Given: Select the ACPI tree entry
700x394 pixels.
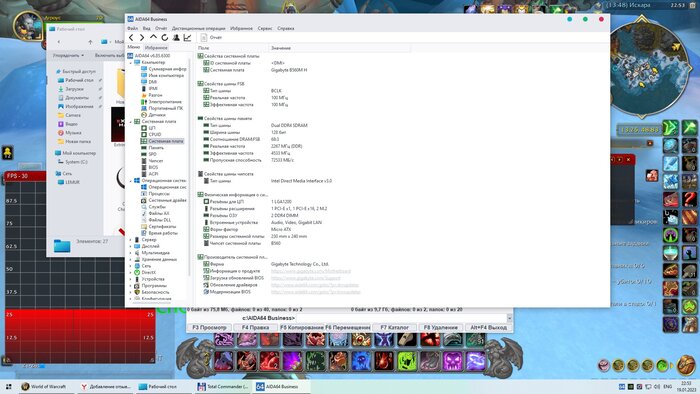Looking at the screenshot, I should pyautogui.click(x=150, y=174).
